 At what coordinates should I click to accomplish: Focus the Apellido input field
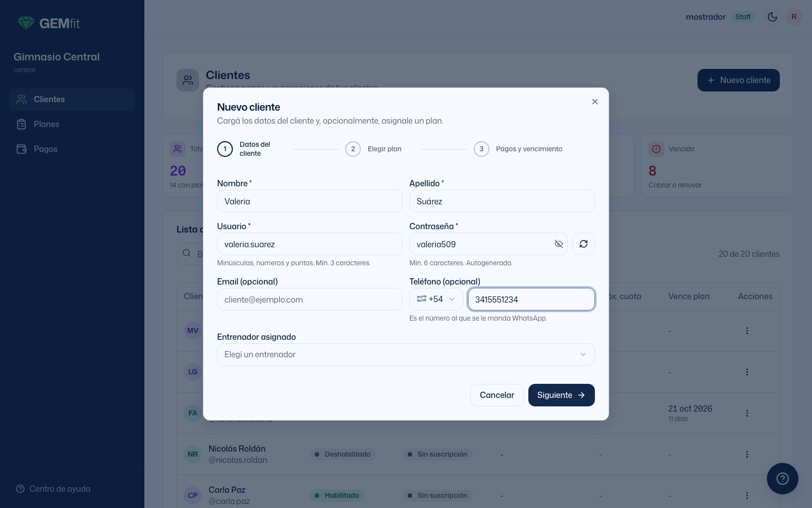point(502,201)
